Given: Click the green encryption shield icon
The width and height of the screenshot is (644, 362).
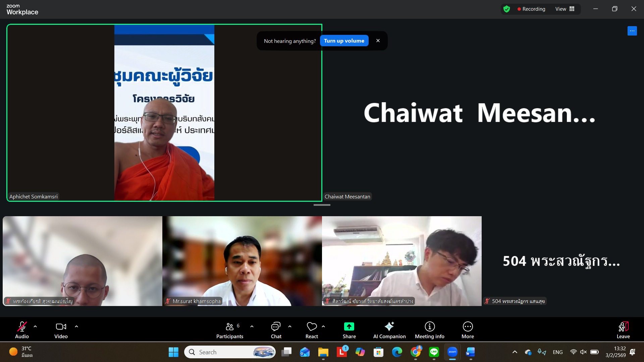Looking at the screenshot, I should pos(506,9).
